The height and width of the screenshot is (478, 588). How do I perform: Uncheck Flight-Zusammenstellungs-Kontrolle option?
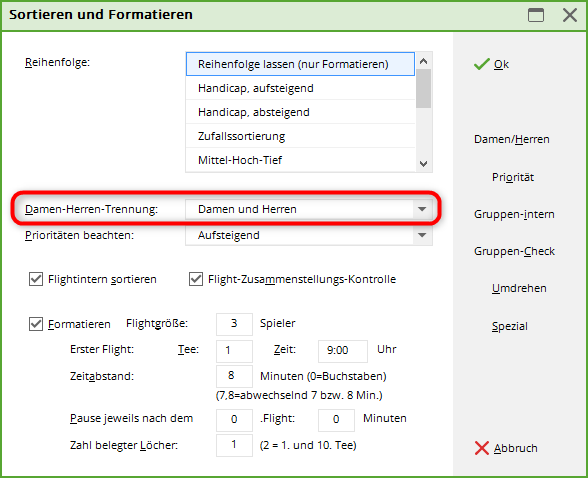coord(196,279)
